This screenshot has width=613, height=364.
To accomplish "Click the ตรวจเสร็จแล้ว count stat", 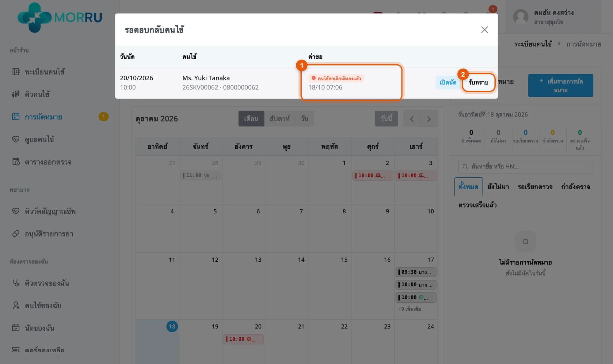I will point(580,140).
